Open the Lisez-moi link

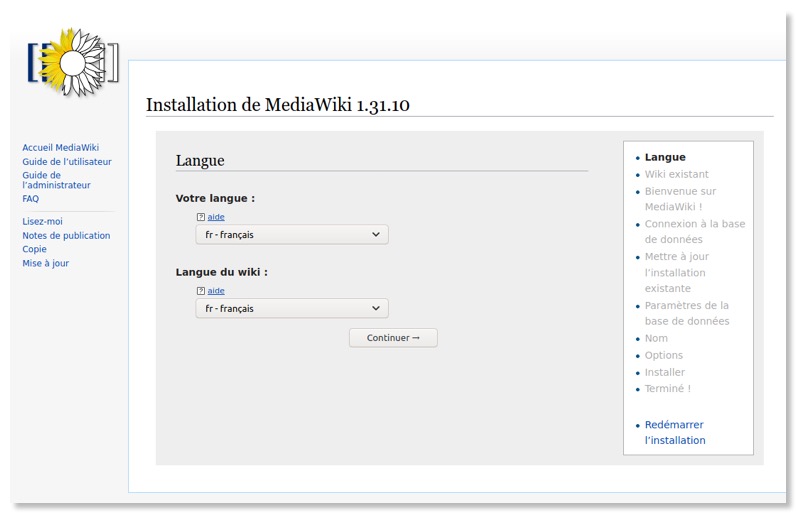[x=42, y=222]
